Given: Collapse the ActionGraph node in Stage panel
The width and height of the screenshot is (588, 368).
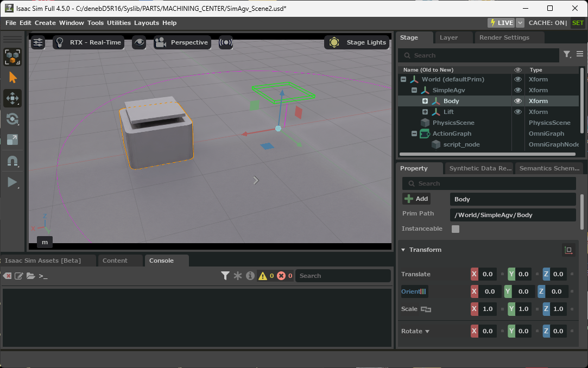Looking at the screenshot, I should 414,134.
